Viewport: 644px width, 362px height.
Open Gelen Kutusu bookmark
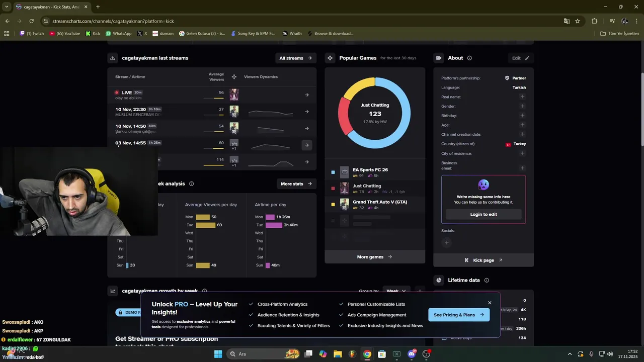[x=202, y=34]
